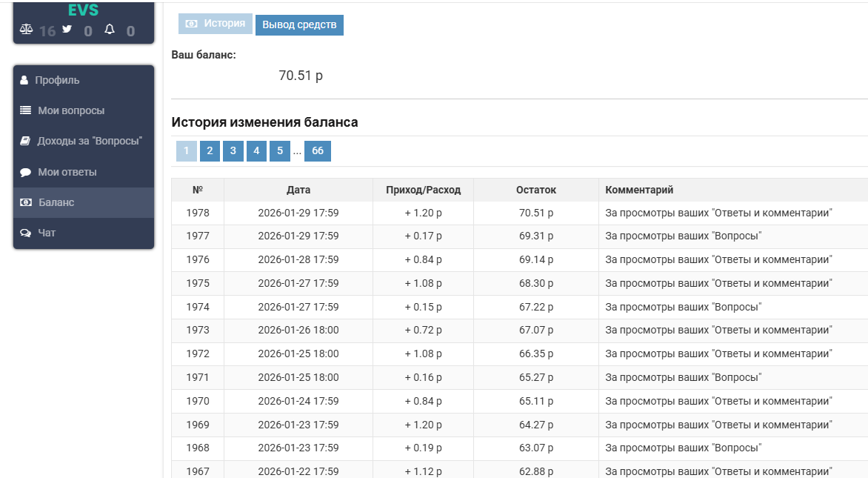Click the speech bubble icon beside Мои ответы
868x478 pixels.
pyautogui.click(x=25, y=172)
